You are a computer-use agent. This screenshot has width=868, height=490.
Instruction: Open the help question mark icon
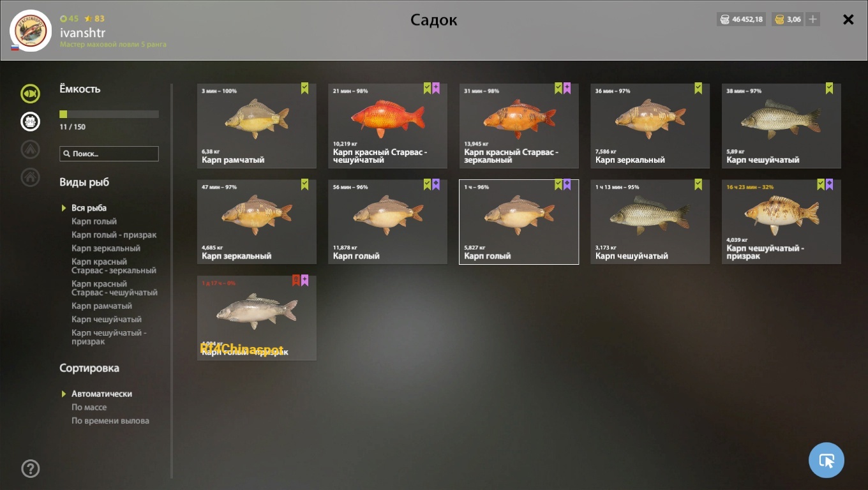pos(30,469)
